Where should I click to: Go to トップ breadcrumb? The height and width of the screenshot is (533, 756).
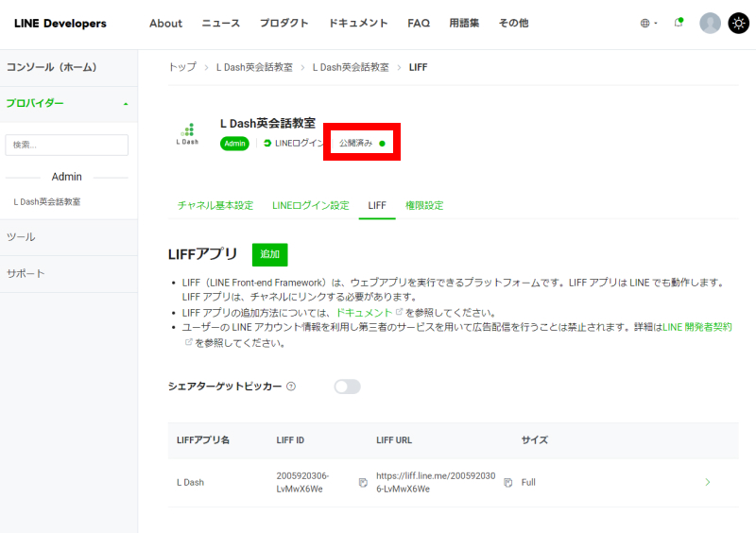(182, 67)
